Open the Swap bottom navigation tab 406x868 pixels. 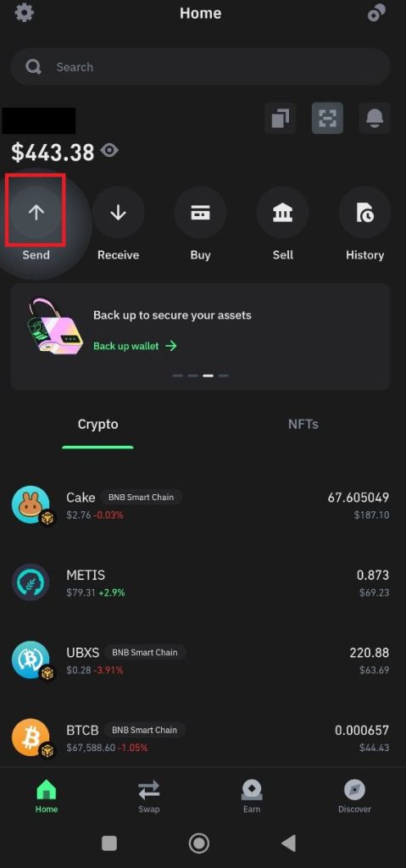(x=149, y=796)
